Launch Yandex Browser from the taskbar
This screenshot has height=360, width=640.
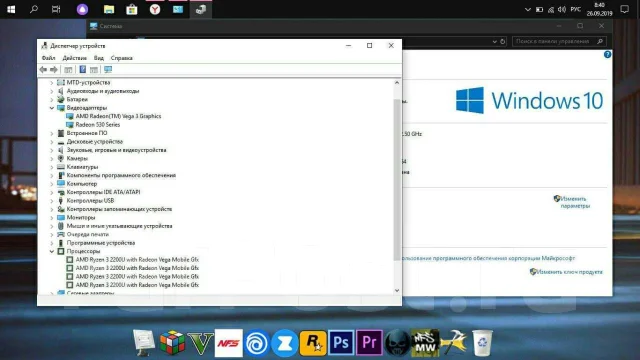click(x=155, y=9)
